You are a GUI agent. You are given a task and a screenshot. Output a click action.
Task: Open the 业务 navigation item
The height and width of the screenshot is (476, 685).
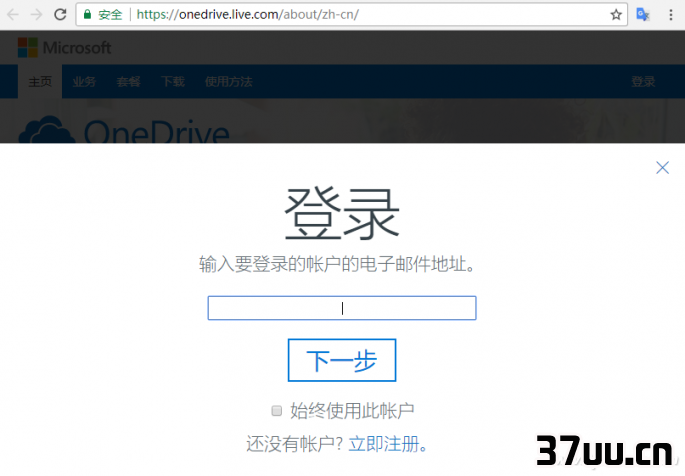[84, 82]
